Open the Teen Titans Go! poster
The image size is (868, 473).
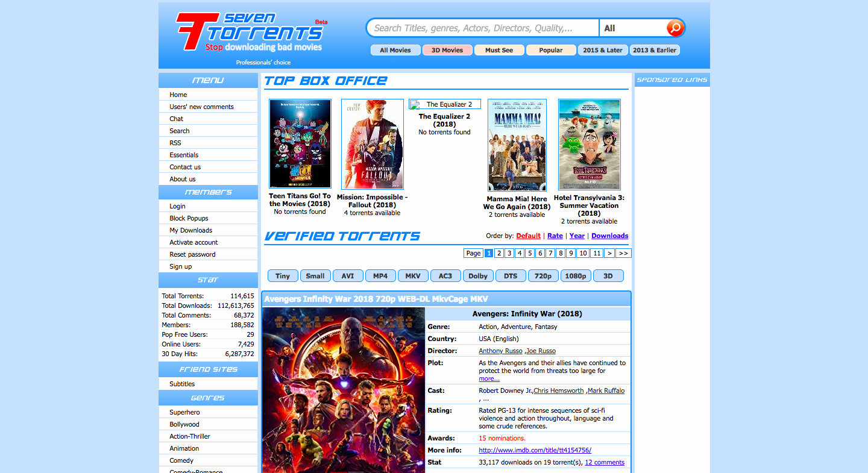pyautogui.click(x=300, y=143)
